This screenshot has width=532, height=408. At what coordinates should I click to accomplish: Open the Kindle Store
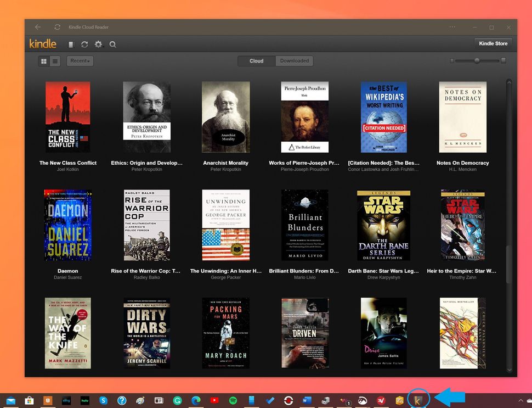coord(493,43)
